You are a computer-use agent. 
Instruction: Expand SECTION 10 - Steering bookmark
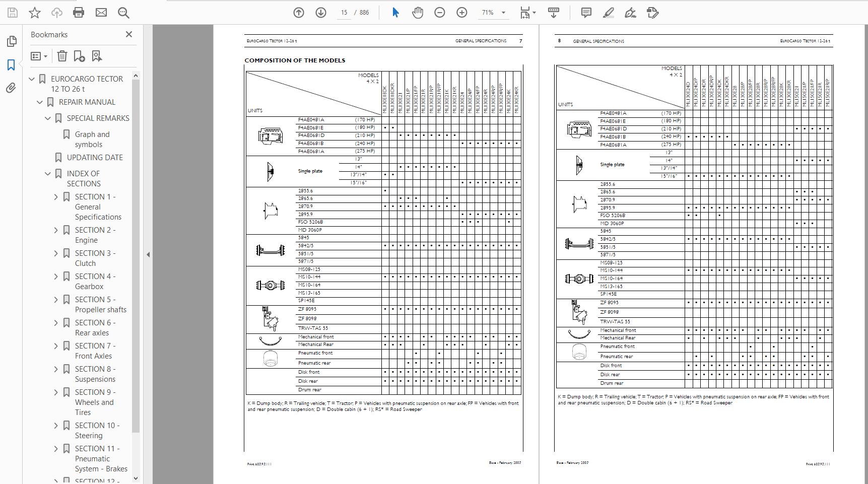point(56,426)
